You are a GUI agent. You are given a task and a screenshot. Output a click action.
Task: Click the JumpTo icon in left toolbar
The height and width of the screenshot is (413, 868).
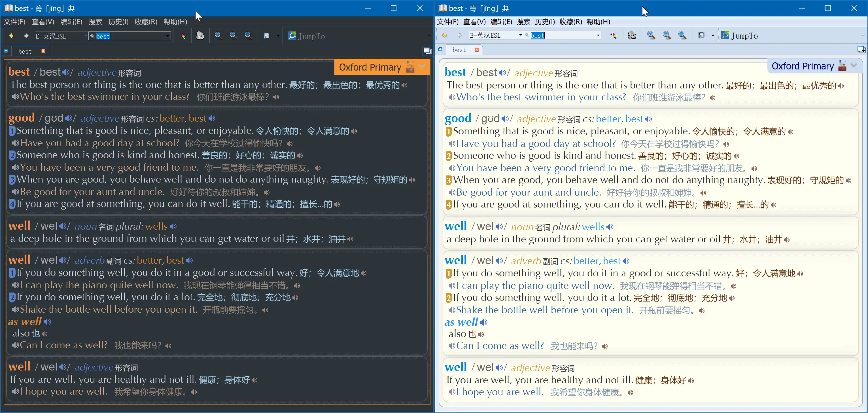tap(292, 35)
